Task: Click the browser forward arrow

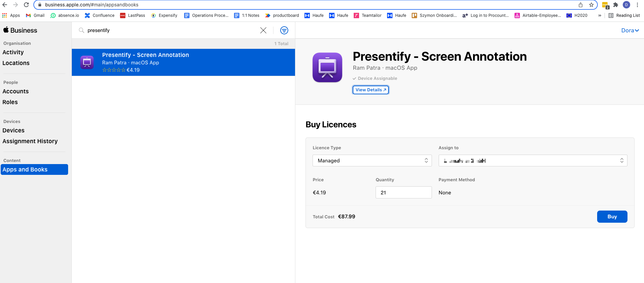Action: 16,5
